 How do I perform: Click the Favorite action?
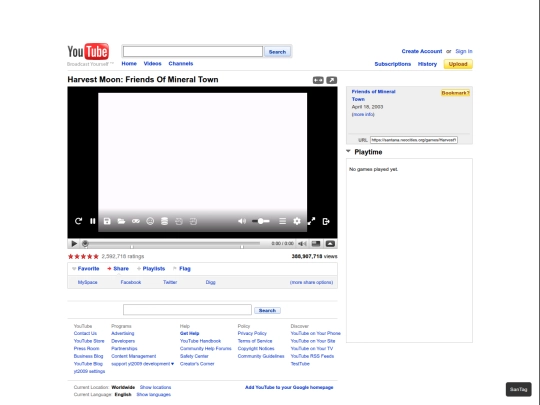click(86, 269)
